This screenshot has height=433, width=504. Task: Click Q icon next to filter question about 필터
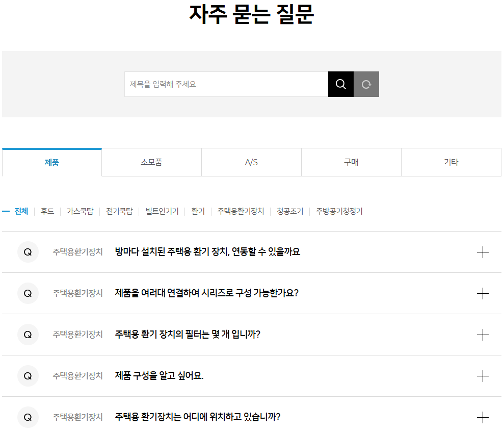[x=28, y=335]
